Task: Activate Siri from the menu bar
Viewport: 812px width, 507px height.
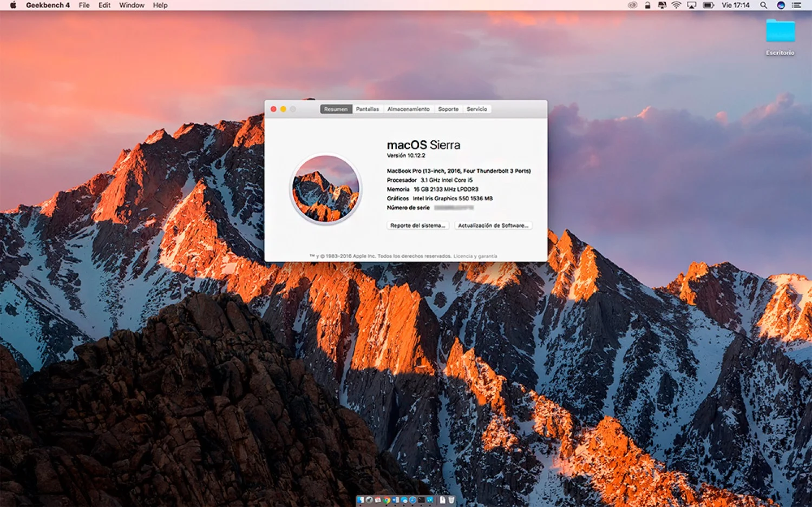Action: click(x=781, y=5)
